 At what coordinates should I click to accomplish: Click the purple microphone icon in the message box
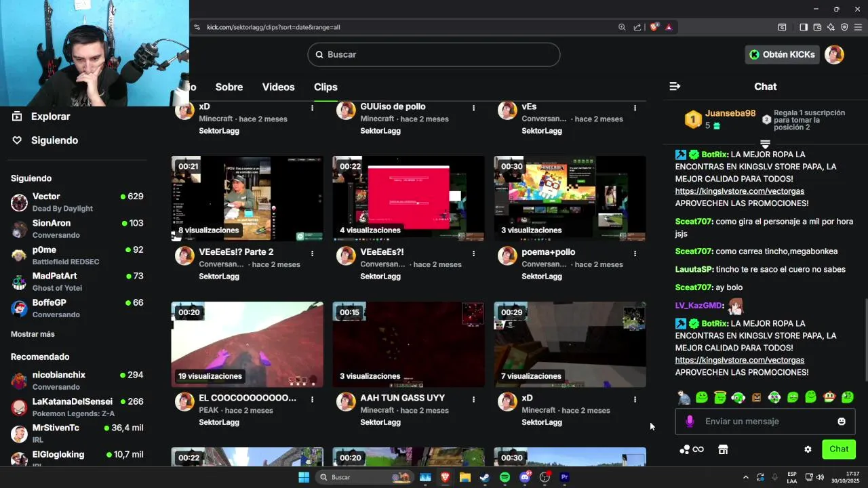[690, 422]
